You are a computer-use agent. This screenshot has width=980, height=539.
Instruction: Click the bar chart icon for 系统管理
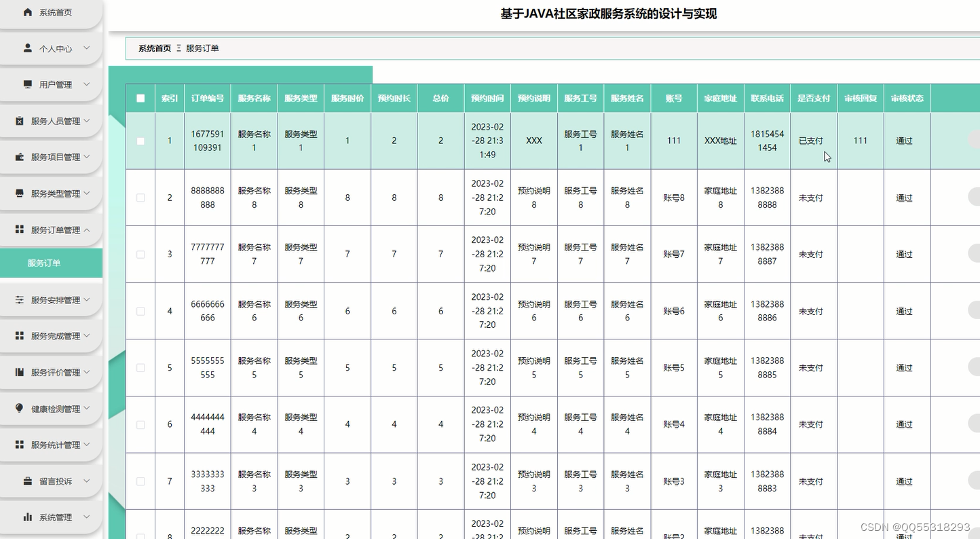[28, 517]
